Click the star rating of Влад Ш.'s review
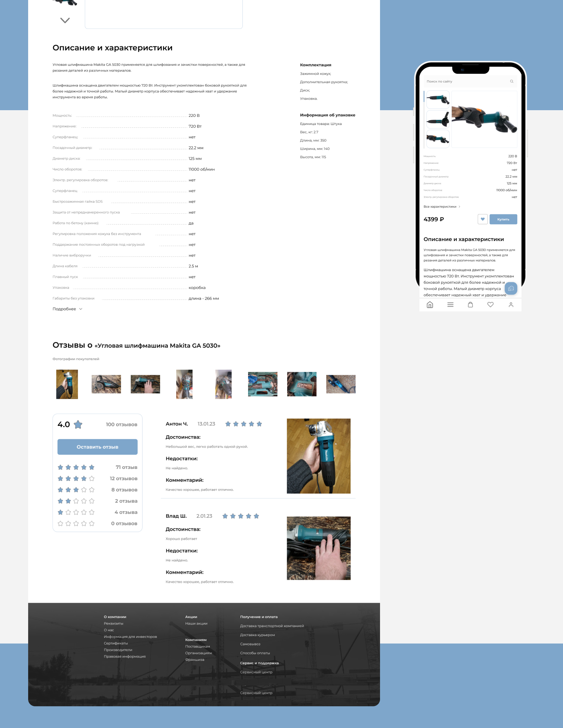563x728 pixels. coord(241,516)
